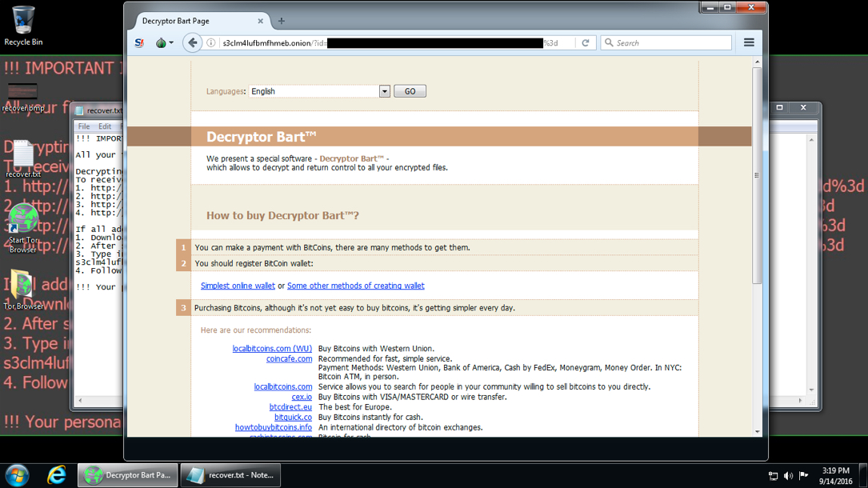Open a new tab with the plus button

(281, 21)
